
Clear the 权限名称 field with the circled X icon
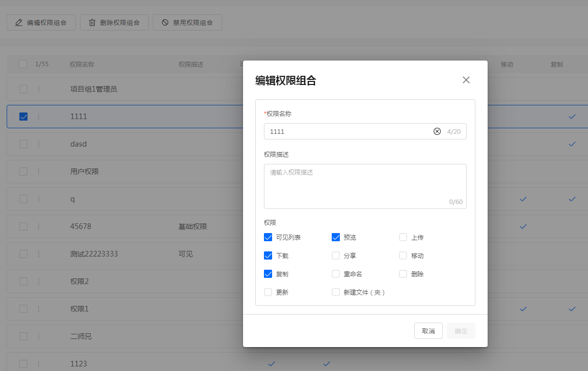[437, 131]
